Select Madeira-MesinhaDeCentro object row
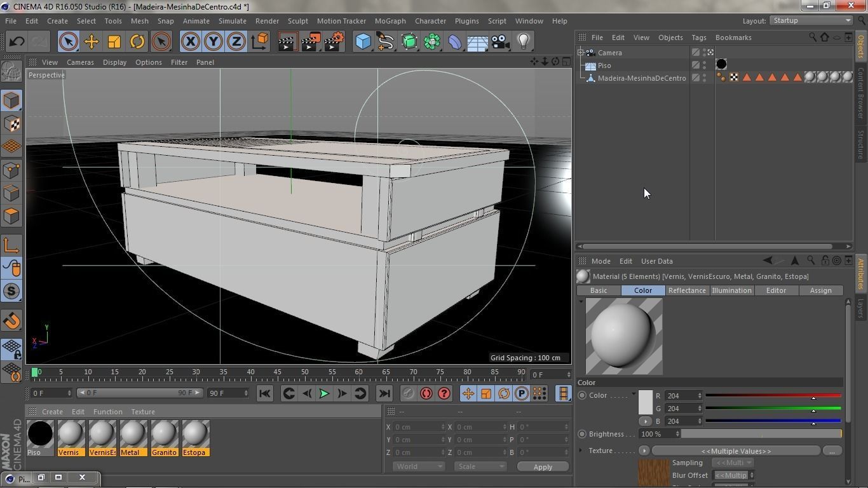The height and width of the screenshot is (488, 868). (x=642, y=78)
